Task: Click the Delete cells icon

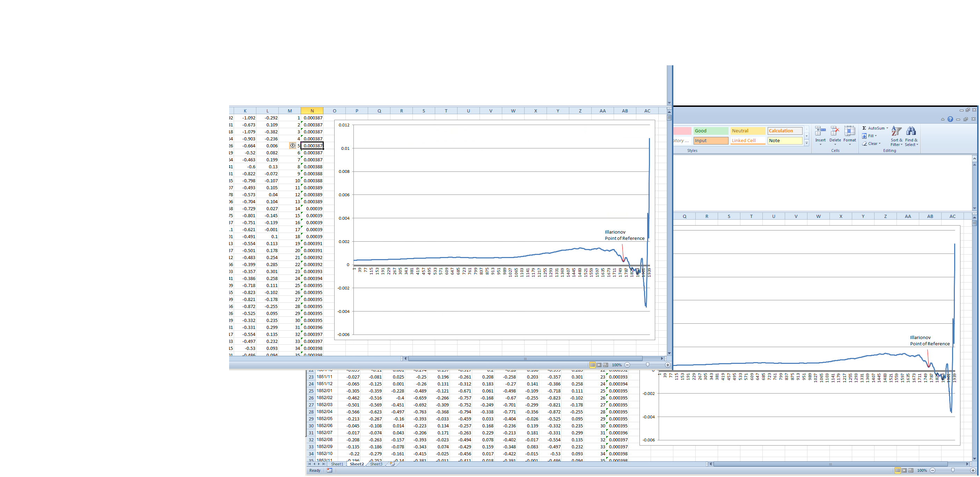Action: [835, 131]
